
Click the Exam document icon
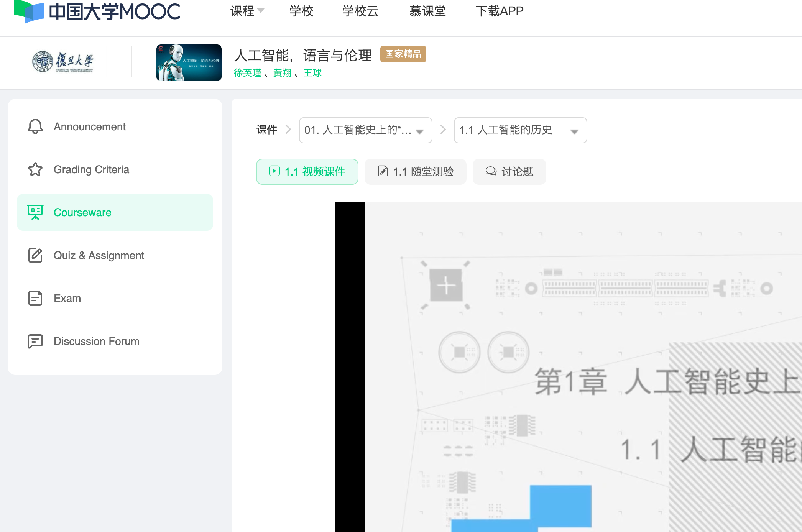click(x=35, y=298)
